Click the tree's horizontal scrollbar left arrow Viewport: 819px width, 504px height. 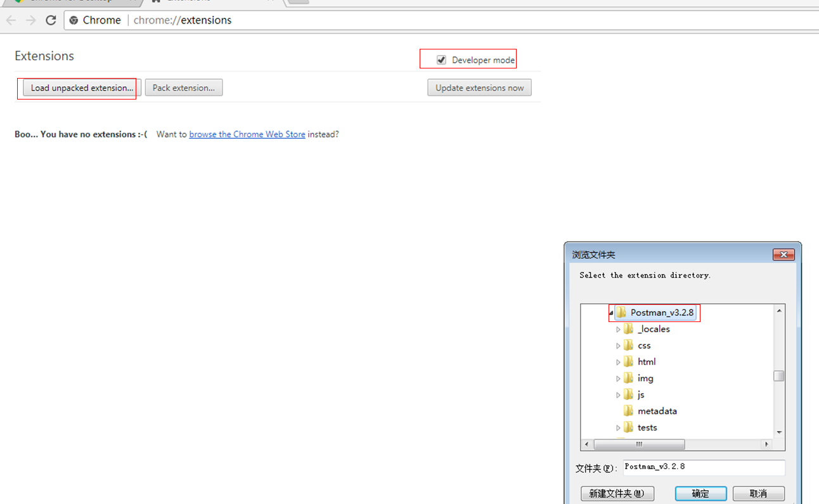[586, 444]
